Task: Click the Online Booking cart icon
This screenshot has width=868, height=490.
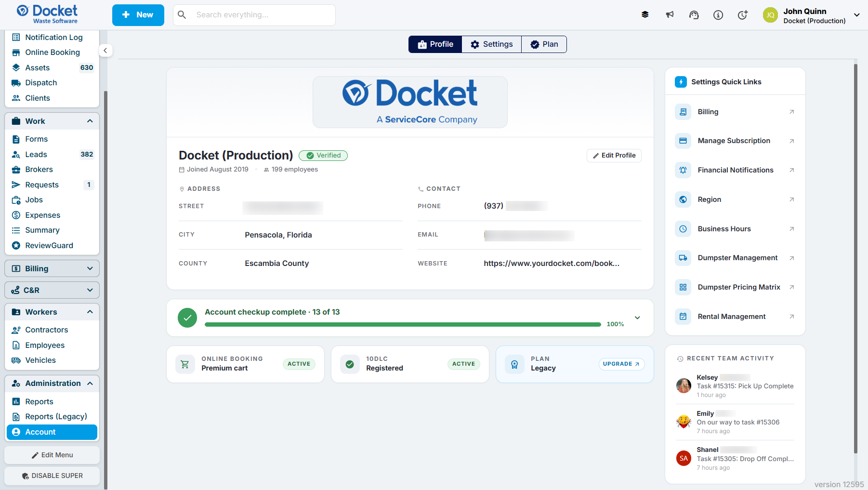Action: tap(185, 364)
